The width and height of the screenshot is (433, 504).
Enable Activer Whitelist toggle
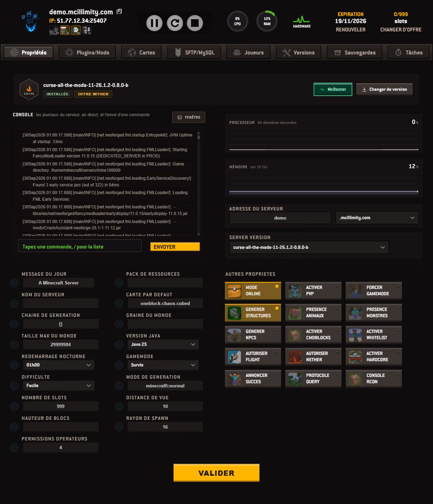[374, 335]
